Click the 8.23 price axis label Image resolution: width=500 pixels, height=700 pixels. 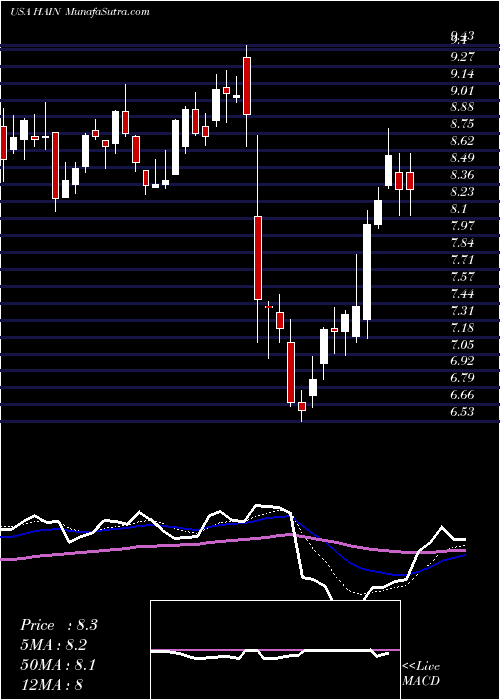[x=462, y=192]
